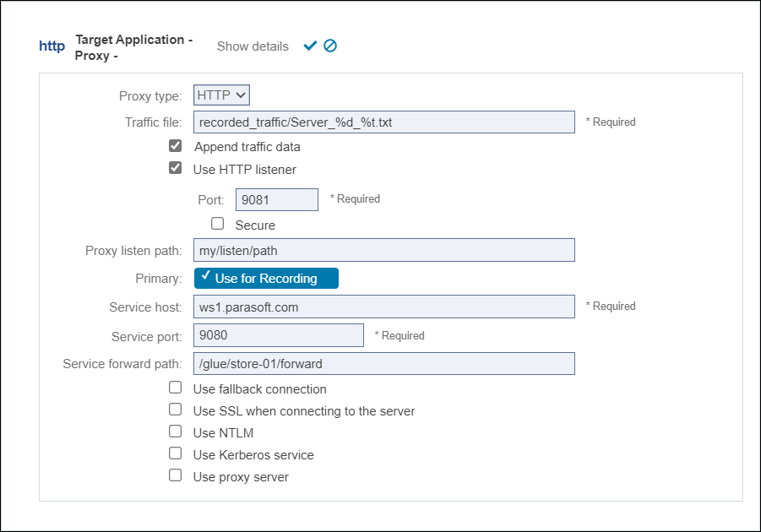Viewport: 761px width, 532px height.
Task: Click the Service forward path field
Action: [384, 364]
